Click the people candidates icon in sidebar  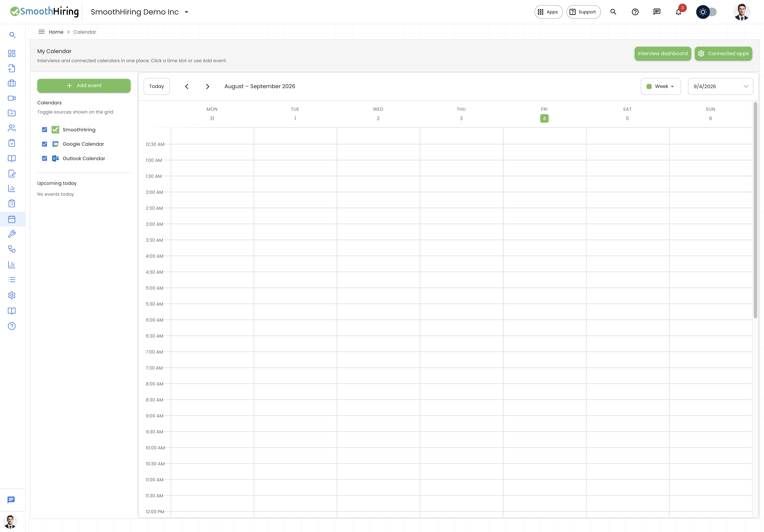12,128
